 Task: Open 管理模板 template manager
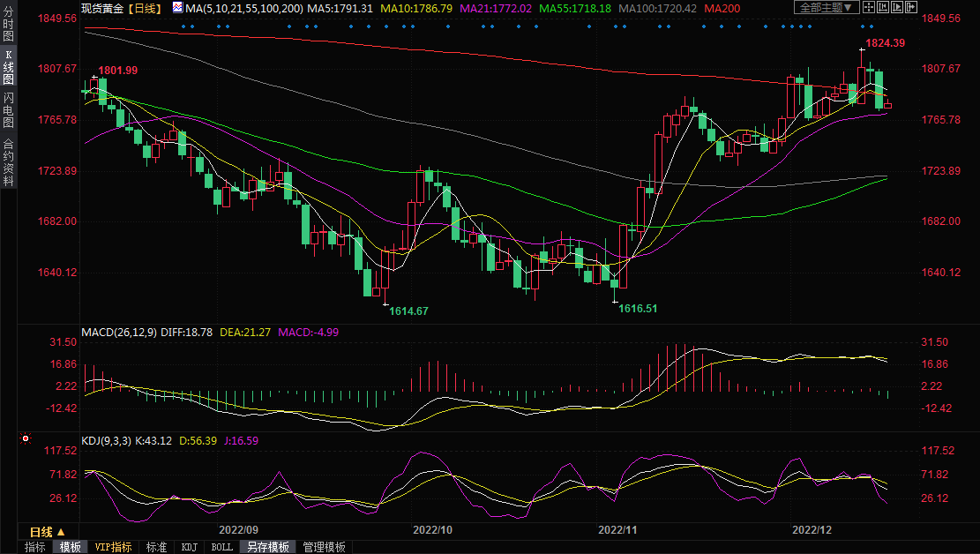[x=324, y=547]
